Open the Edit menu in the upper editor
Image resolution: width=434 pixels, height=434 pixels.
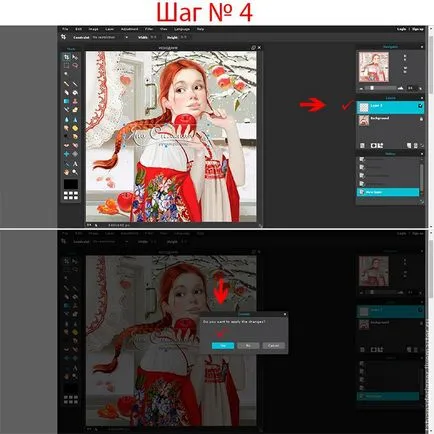79,29
